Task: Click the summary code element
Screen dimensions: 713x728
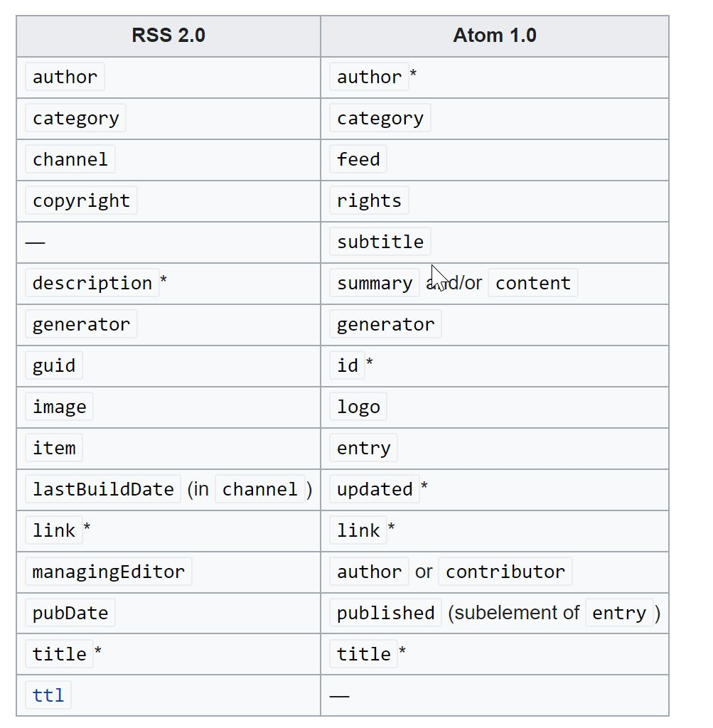Action: point(375,283)
